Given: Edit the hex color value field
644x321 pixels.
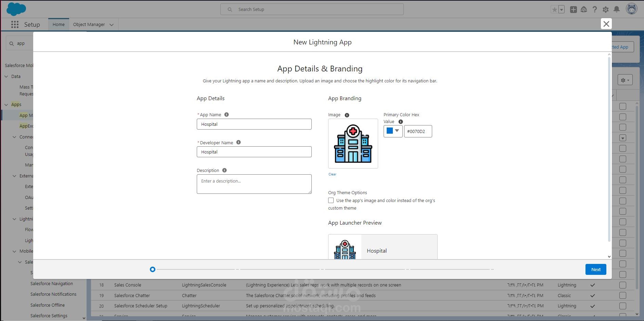Looking at the screenshot, I should point(418,131).
